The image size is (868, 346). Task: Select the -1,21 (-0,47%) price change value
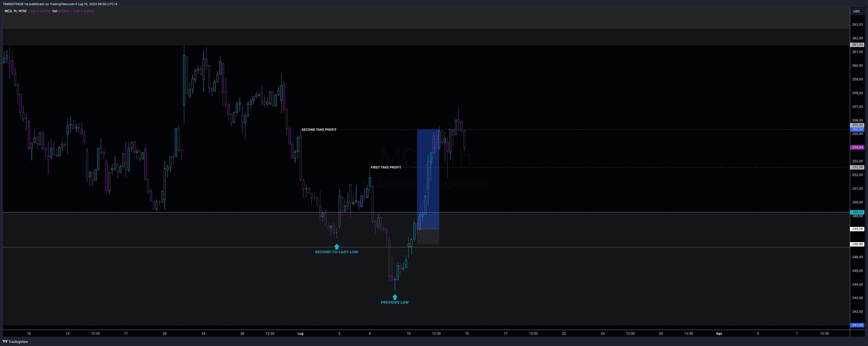pos(39,11)
